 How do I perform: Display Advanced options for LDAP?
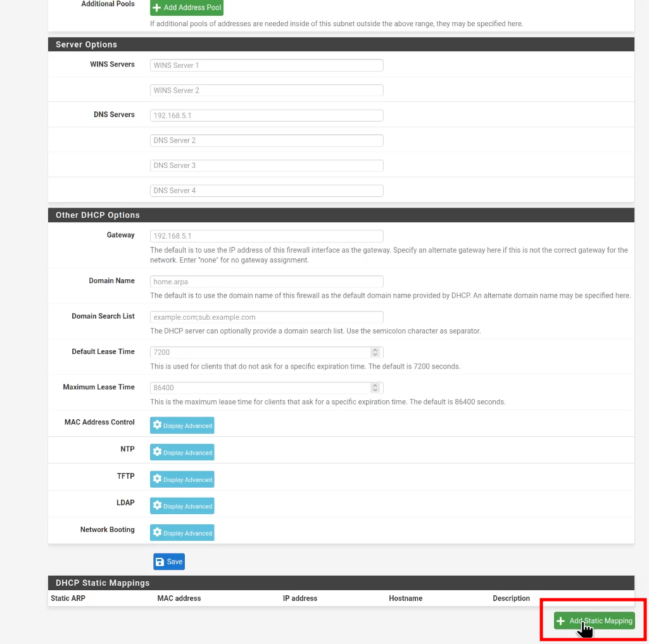[182, 506]
